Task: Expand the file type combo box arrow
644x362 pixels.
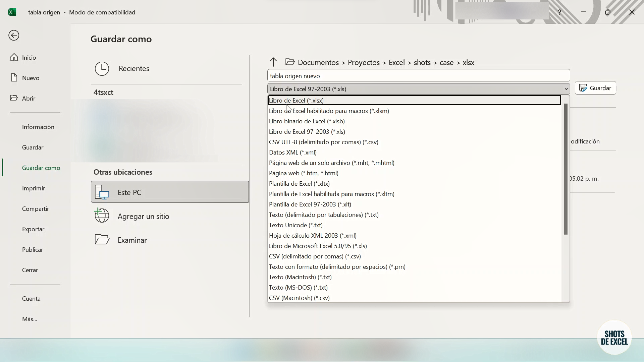Action: [x=566, y=89]
